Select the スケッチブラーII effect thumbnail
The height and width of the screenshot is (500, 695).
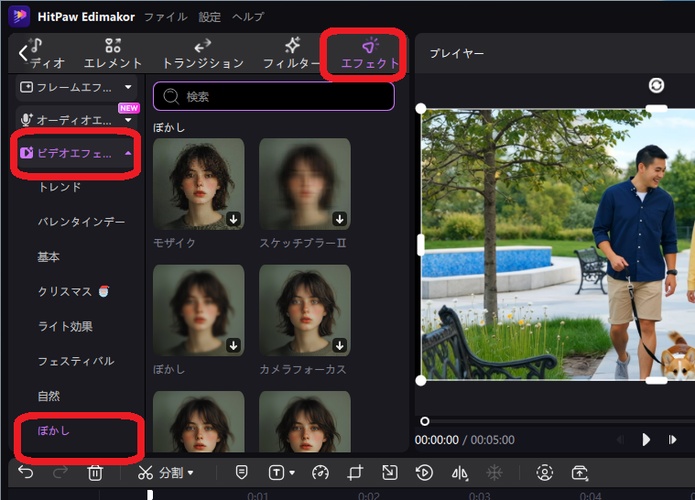pos(305,184)
